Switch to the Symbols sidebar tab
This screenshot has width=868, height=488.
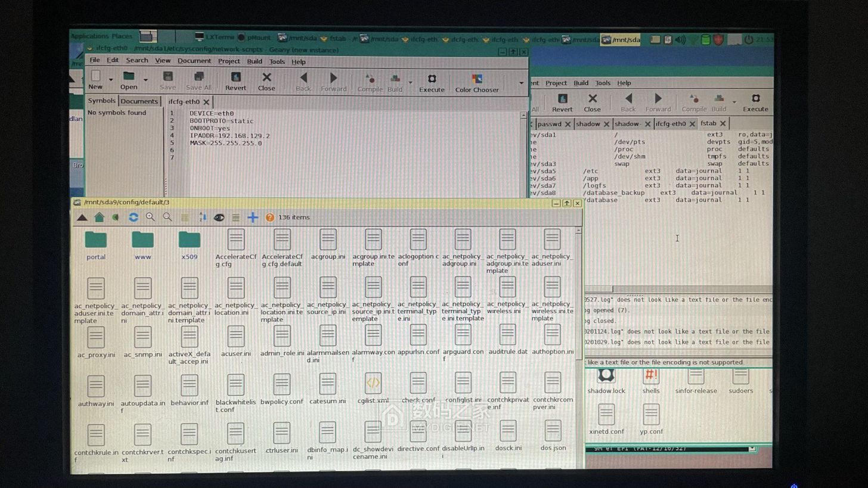pos(102,101)
